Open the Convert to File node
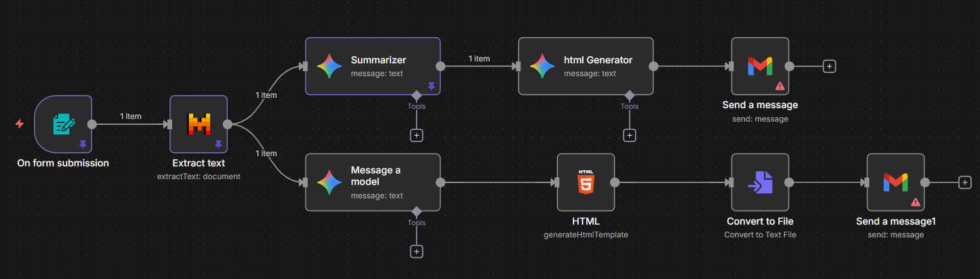980x279 pixels. [x=760, y=182]
